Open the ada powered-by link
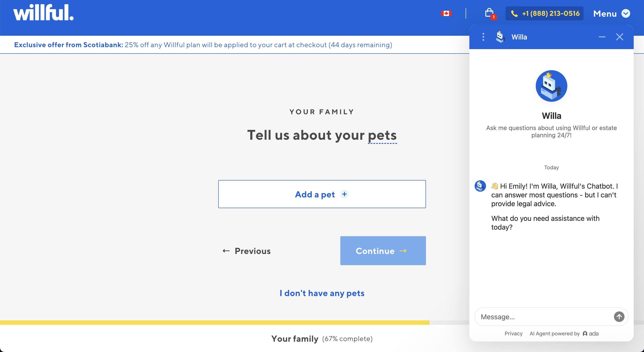The width and height of the screenshot is (644, 352). (x=591, y=334)
